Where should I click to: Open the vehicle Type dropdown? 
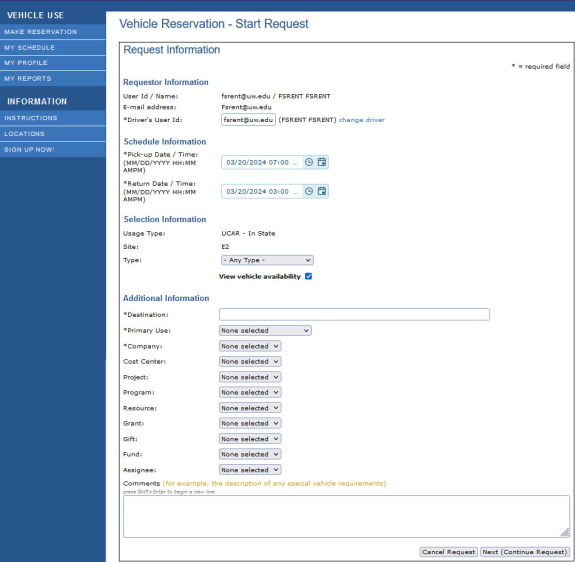267,260
